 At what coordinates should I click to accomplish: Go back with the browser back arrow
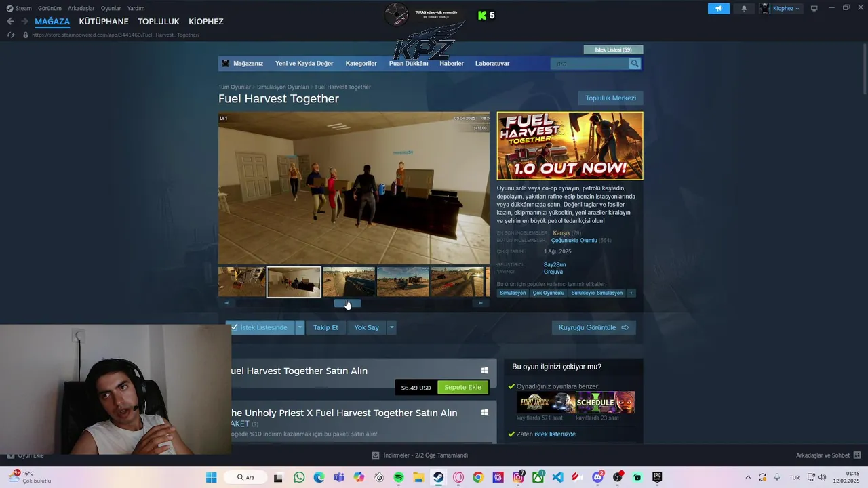(x=10, y=22)
